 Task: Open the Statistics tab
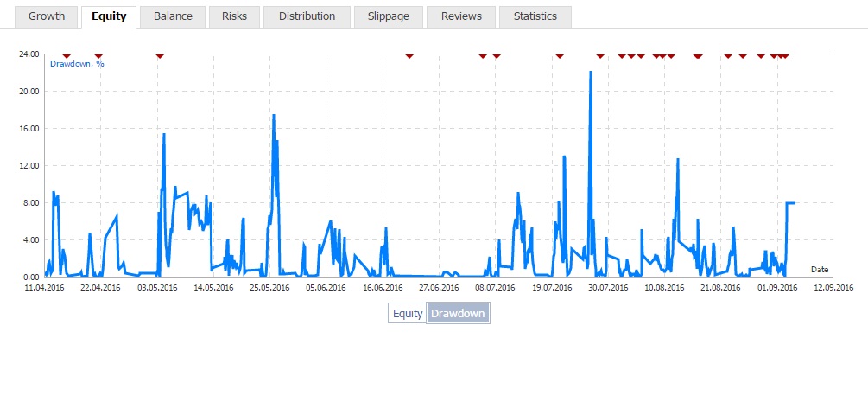[535, 16]
